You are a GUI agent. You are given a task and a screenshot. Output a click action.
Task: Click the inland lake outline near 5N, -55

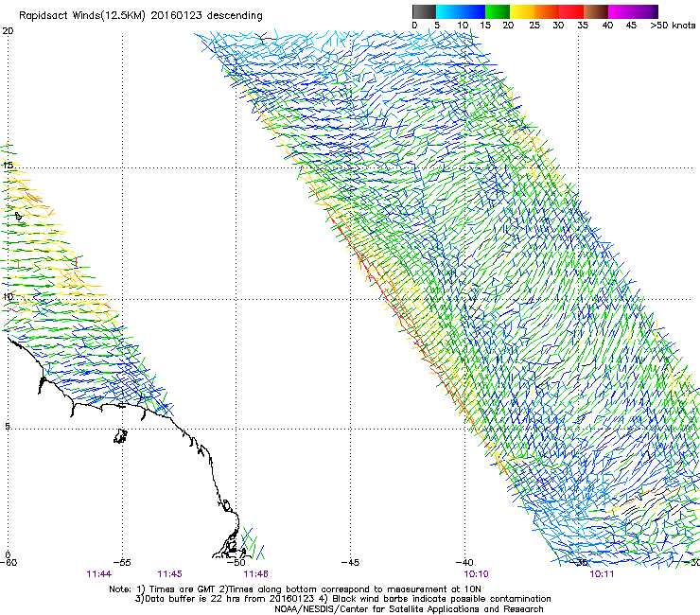(120, 436)
